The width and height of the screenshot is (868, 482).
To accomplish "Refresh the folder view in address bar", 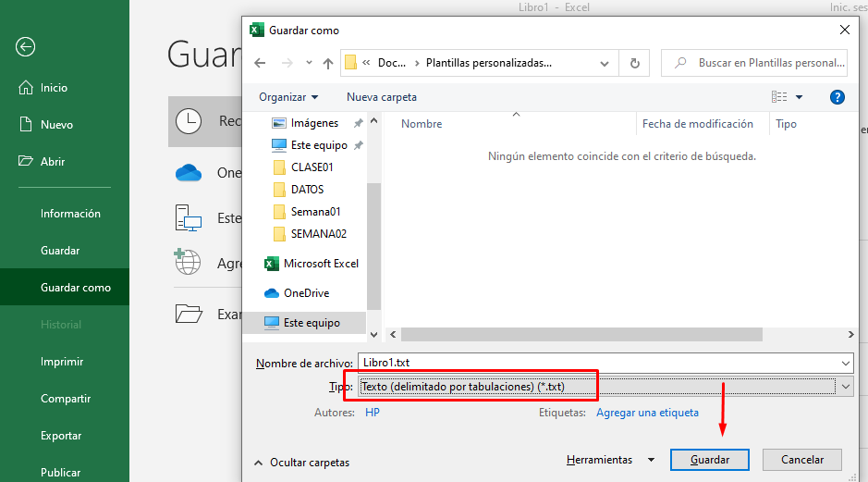I will coord(634,64).
